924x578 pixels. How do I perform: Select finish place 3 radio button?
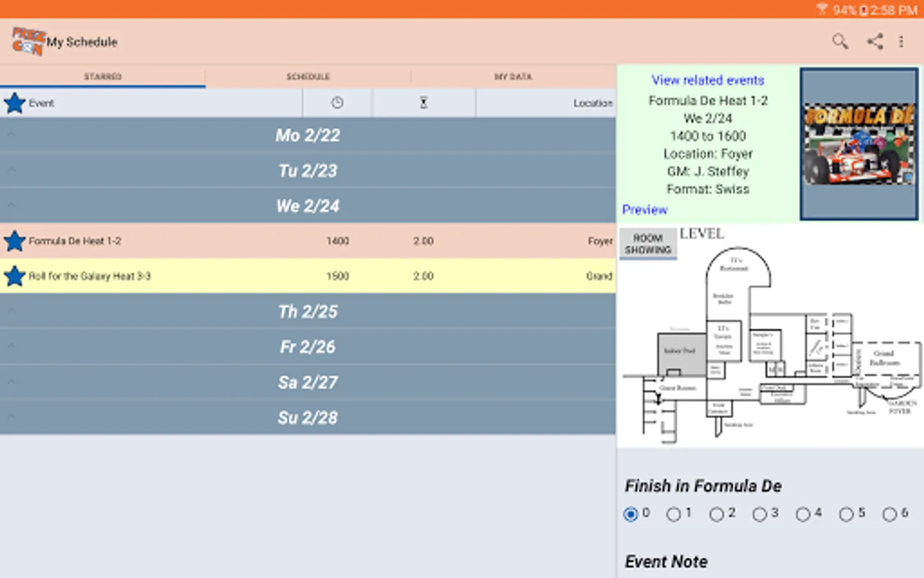(760, 514)
